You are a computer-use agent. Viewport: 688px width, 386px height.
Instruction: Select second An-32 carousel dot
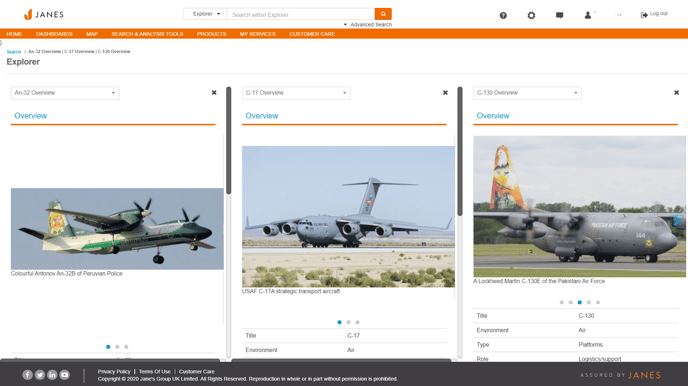point(117,347)
